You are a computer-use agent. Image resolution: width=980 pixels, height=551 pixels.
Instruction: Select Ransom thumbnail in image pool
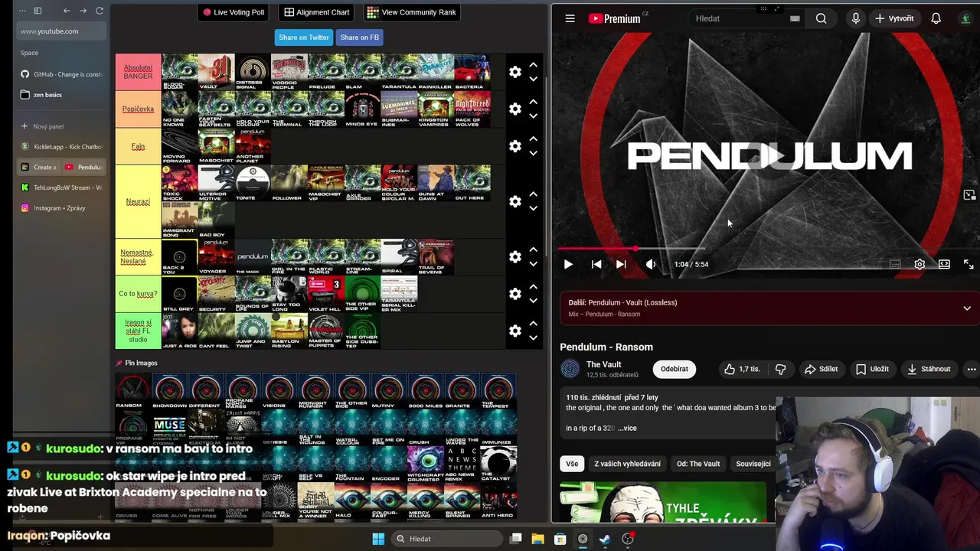(133, 392)
